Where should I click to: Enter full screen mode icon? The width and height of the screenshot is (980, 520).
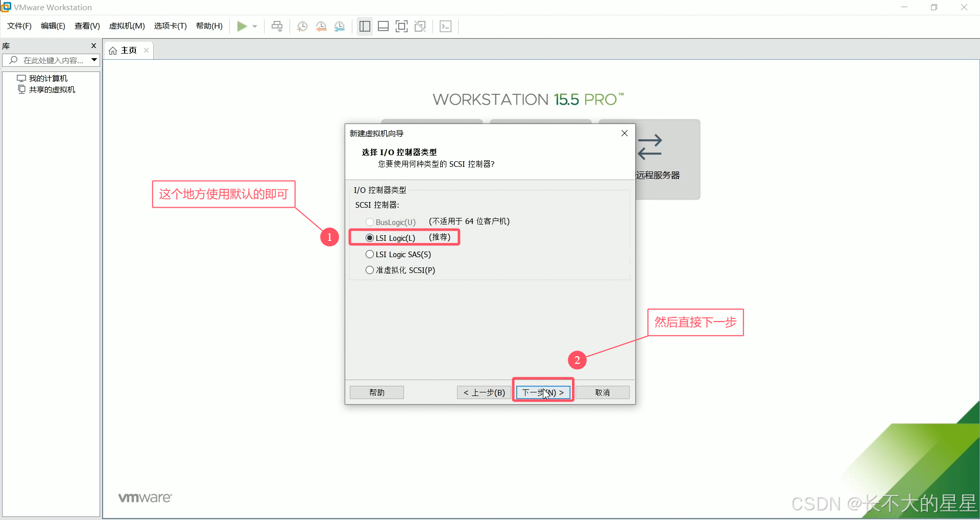coord(402,27)
